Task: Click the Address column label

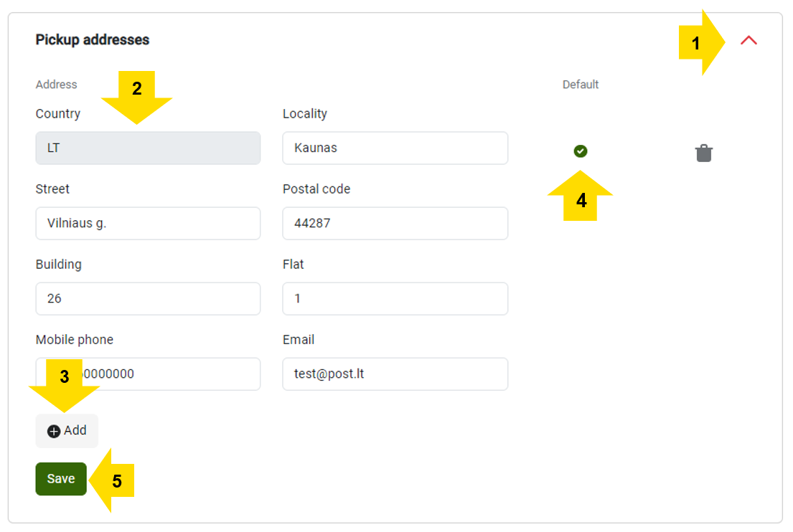Action: (x=56, y=85)
